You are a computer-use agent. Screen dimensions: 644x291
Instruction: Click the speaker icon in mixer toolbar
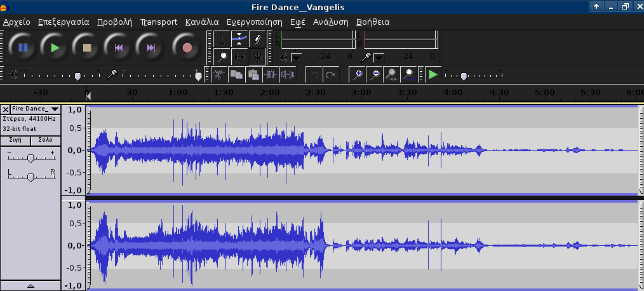pyautogui.click(x=13, y=74)
